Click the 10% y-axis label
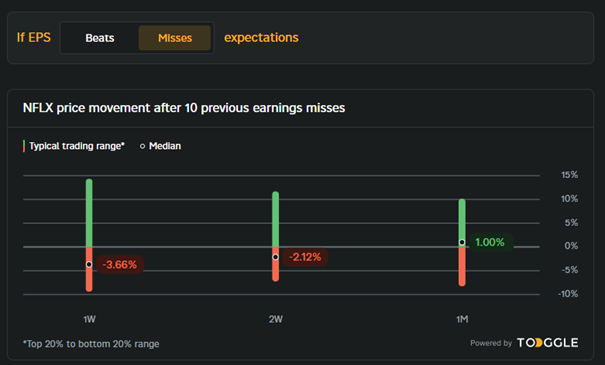Image resolution: width=605 pixels, height=365 pixels. 570,199
